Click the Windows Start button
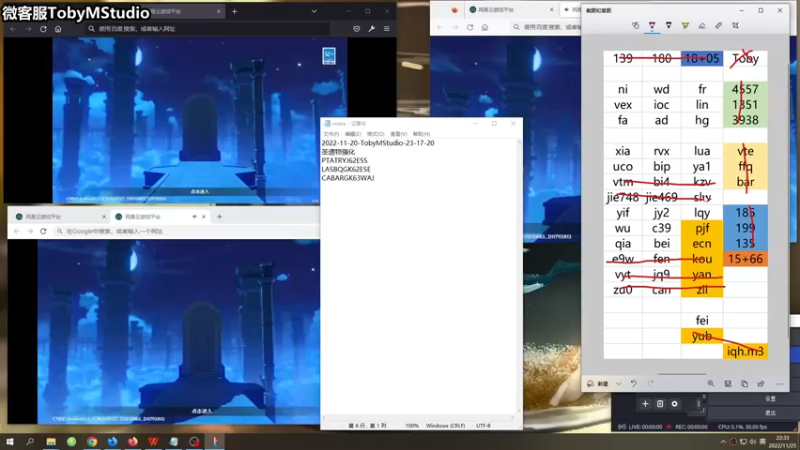Screen dimensions: 800x450 (x=10, y=441)
